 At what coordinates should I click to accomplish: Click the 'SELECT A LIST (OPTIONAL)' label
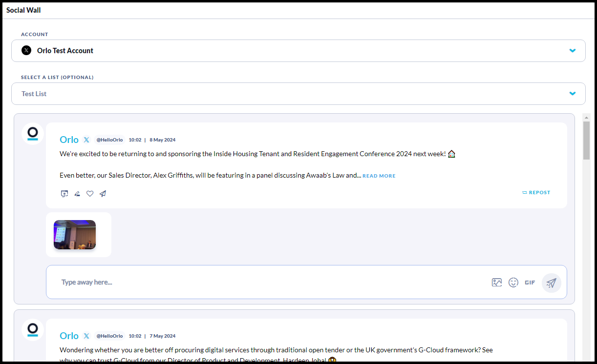tap(57, 78)
